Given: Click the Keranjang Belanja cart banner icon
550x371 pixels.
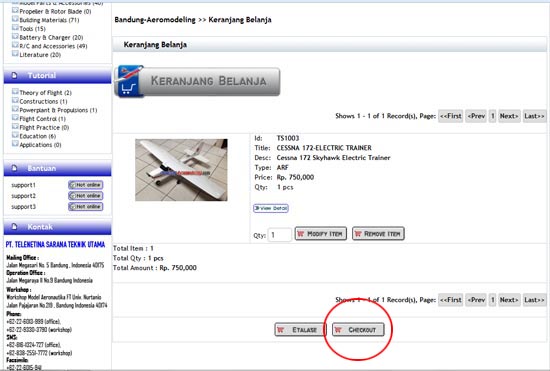Looking at the screenshot, I should point(129,81).
